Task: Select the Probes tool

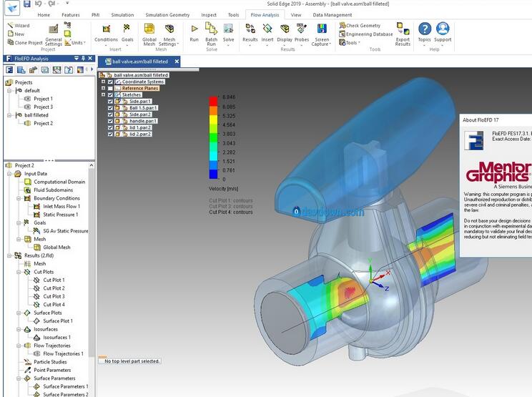Action: (302, 34)
